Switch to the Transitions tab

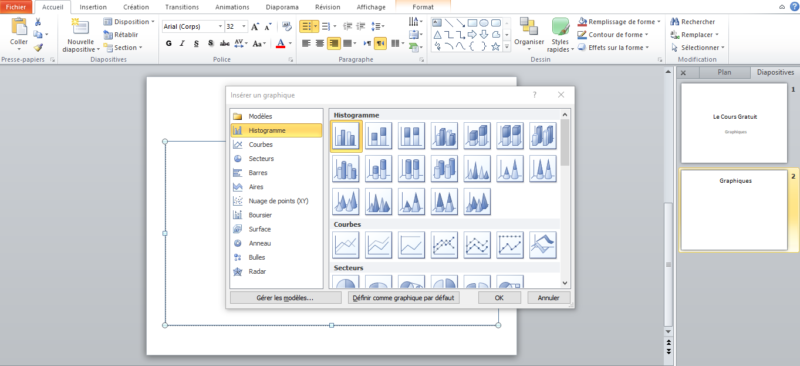tap(182, 7)
